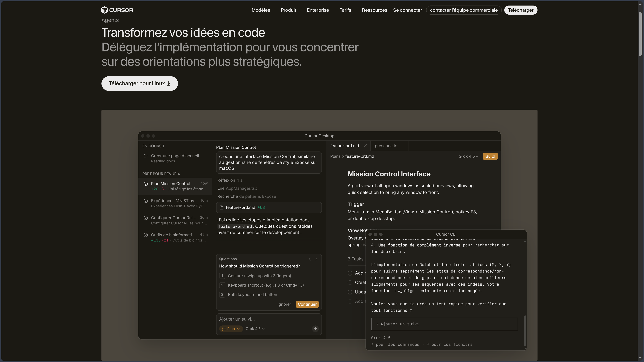Image resolution: width=644 pixels, height=362 pixels.
Task: Click Télécharger pour Linux button
Action: 140,83
